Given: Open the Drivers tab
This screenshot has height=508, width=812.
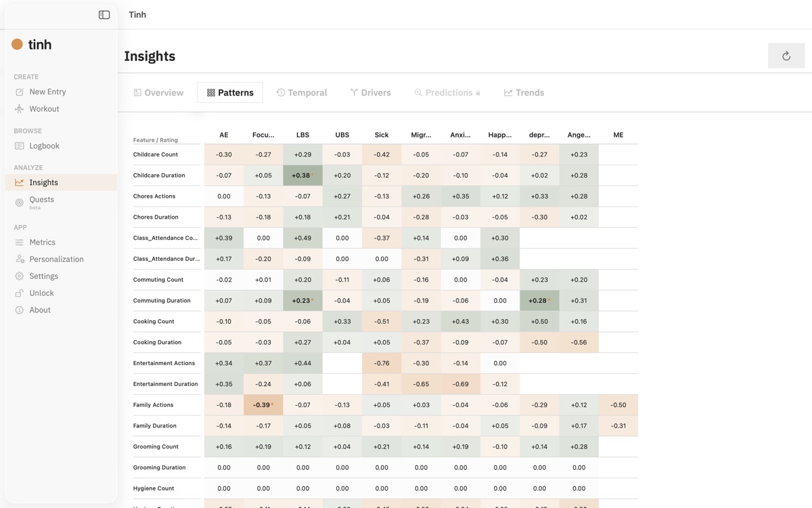Looking at the screenshot, I should [371, 93].
